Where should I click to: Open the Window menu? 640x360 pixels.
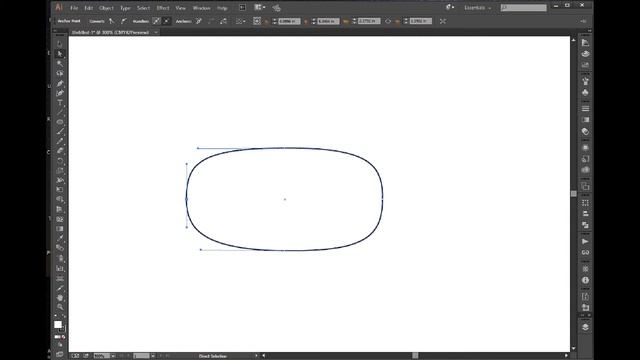[x=201, y=8]
